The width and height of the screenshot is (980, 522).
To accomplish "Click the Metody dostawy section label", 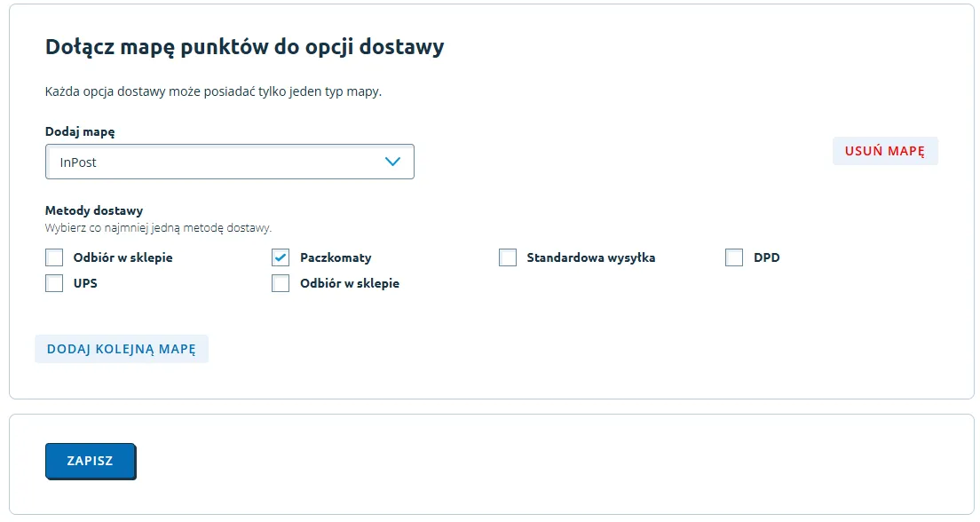I will [94, 210].
